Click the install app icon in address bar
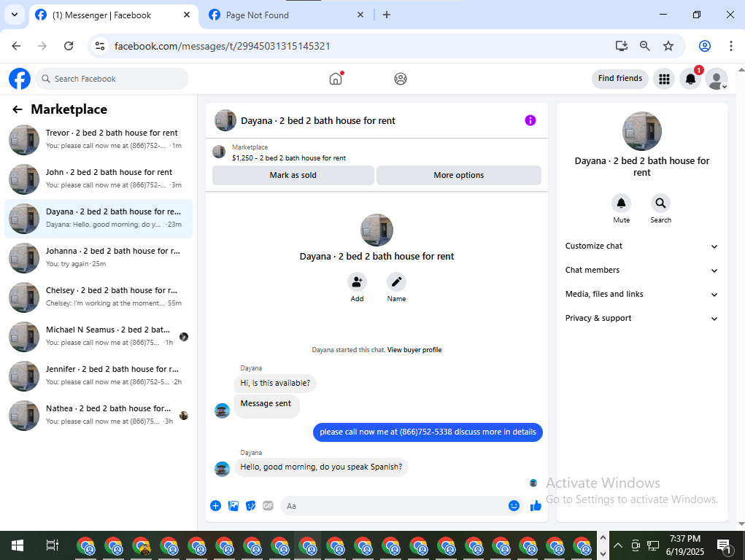This screenshot has width=745, height=560. click(x=622, y=46)
